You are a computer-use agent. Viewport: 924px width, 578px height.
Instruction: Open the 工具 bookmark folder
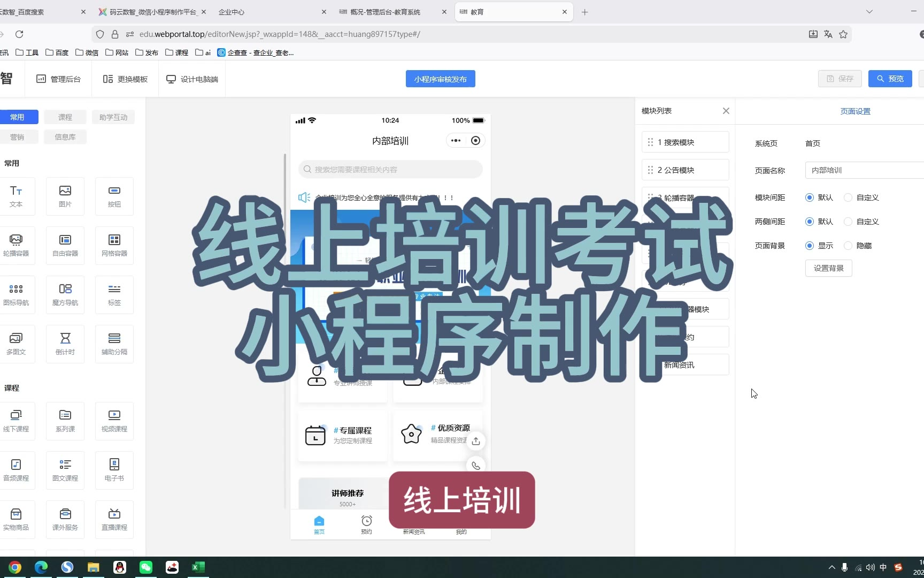point(27,52)
